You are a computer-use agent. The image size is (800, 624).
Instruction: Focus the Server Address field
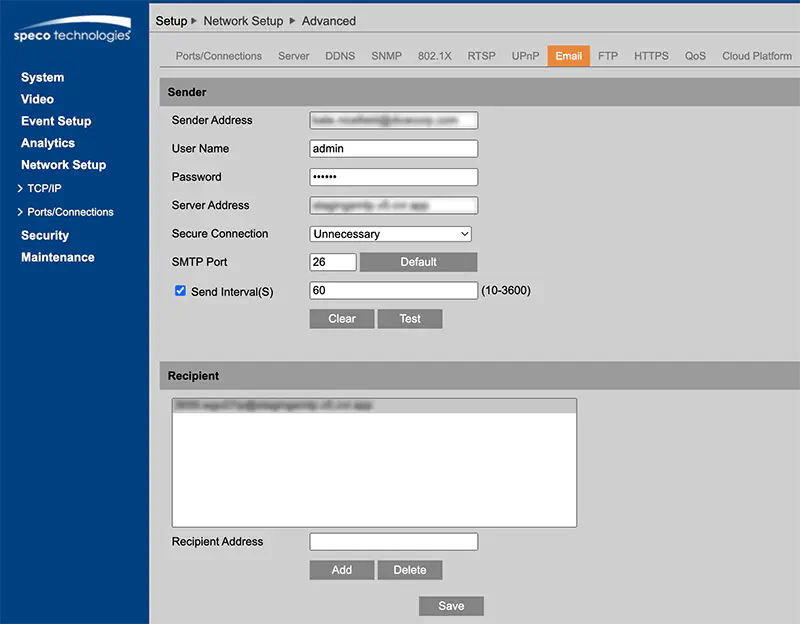(393, 205)
